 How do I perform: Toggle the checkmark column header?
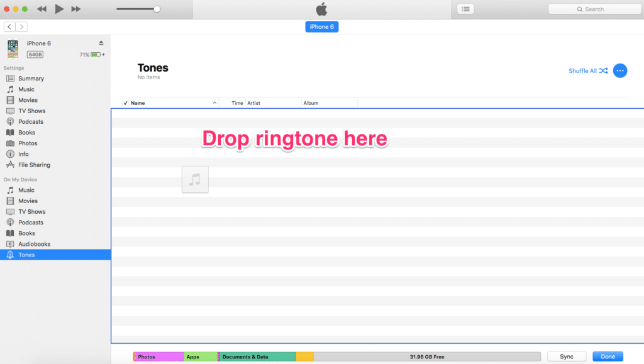(126, 103)
